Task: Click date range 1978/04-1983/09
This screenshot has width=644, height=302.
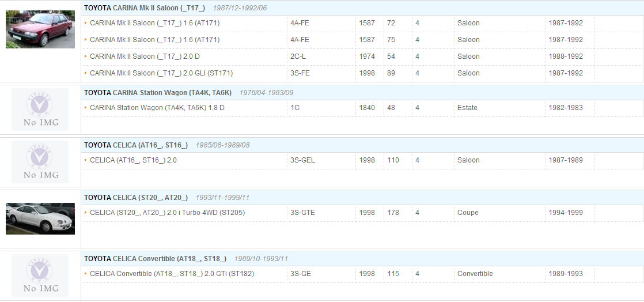Action: (x=266, y=93)
